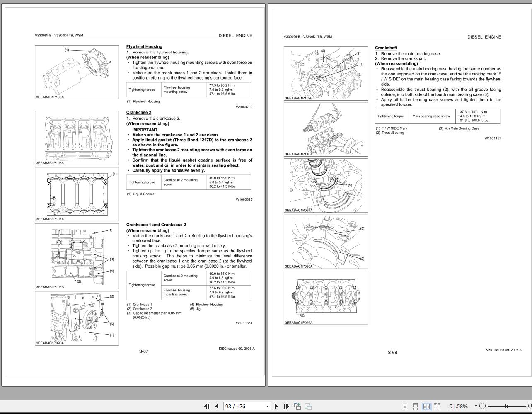The width and height of the screenshot is (532, 414).
Task: Open the page number dropdown
Action: [268, 407]
